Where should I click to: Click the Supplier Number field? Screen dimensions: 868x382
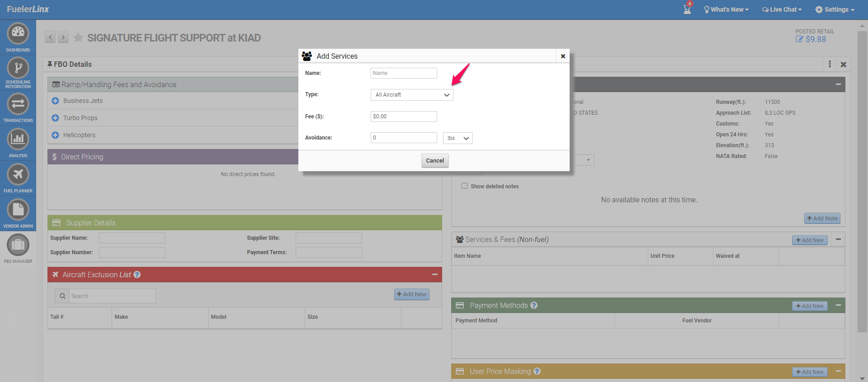(132, 252)
